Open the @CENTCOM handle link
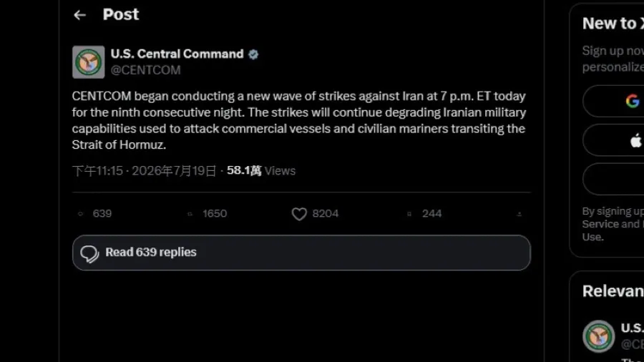Image resolution: width=644 pixels, height=362 pixels. click(145, 70)
